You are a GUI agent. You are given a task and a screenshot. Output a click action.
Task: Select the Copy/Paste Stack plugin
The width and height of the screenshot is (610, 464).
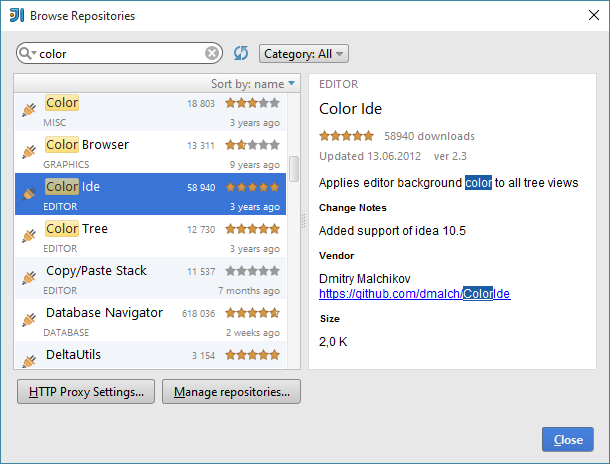click(150, 278)
